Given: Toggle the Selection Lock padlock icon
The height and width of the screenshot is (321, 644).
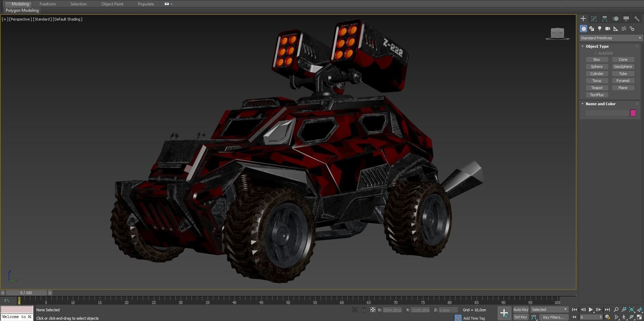Looking at the screenshot, I should pyautogui.click(x=364, y=310).
